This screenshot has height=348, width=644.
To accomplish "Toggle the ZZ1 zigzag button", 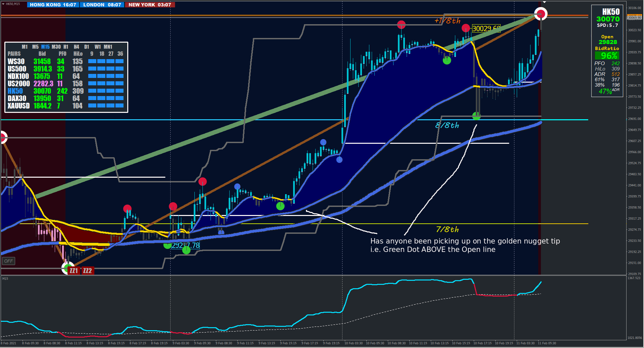I will click(74, 271).
